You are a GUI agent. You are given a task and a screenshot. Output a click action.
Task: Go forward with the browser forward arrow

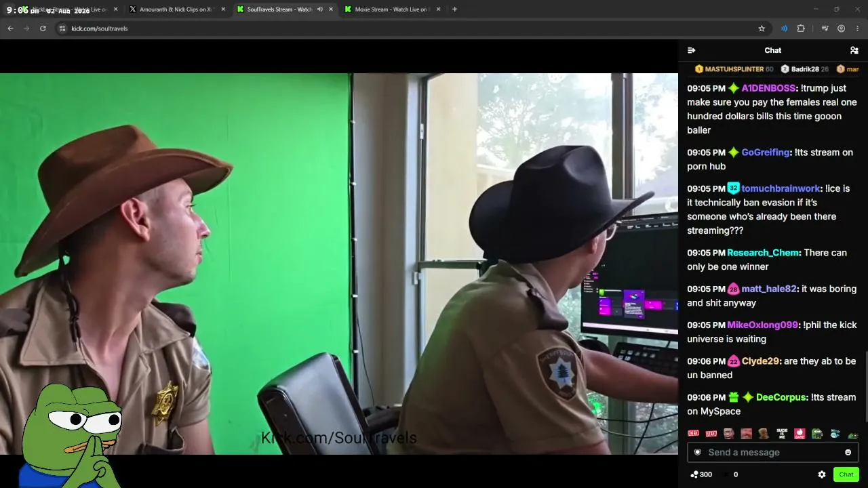pyautogui.click(x=26, y=28)
